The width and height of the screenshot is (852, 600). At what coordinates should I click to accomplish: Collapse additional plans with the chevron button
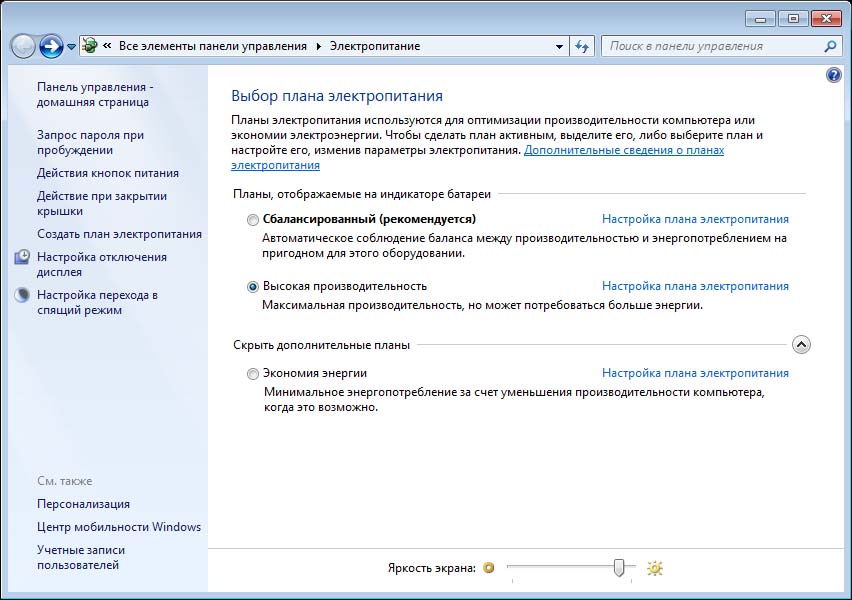coord(801,345)
